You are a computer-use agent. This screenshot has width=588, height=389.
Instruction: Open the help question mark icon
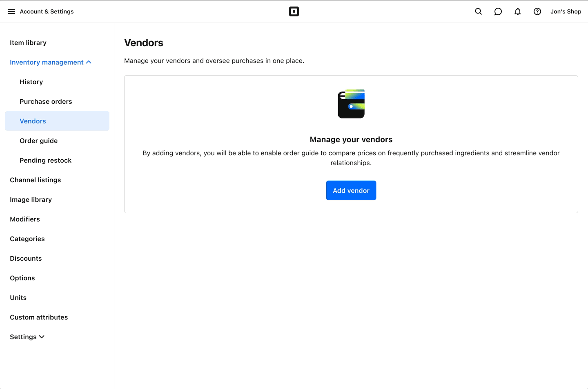(x=537, y=11)
